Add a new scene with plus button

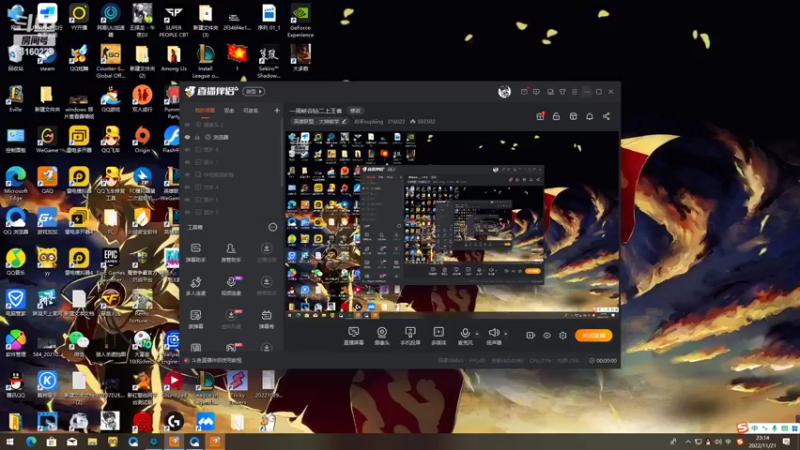click(277, 110)
